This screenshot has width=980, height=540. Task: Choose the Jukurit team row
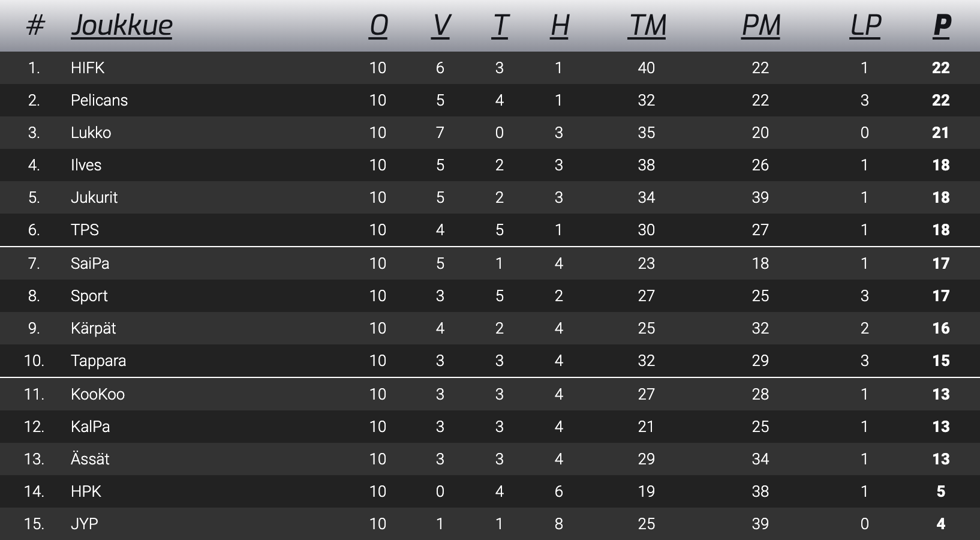pos(94,197)
